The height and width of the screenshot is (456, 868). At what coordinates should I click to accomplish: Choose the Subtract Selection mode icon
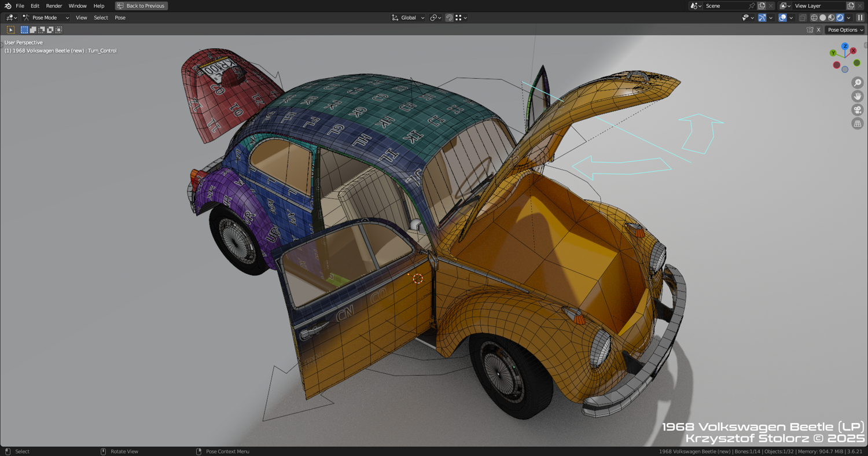coord(42,30)
